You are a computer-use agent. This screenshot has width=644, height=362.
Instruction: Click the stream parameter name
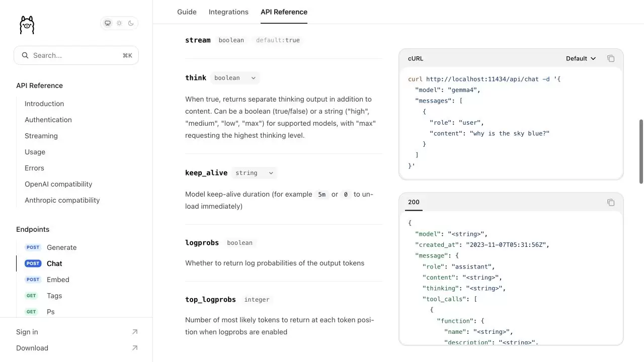198,40
